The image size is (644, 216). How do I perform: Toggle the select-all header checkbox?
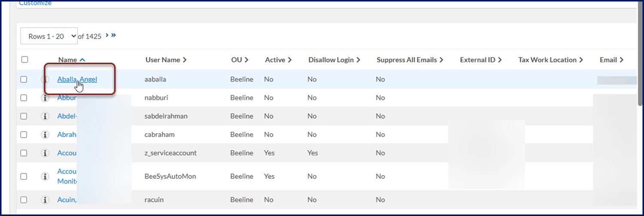[x=24, y=60]
